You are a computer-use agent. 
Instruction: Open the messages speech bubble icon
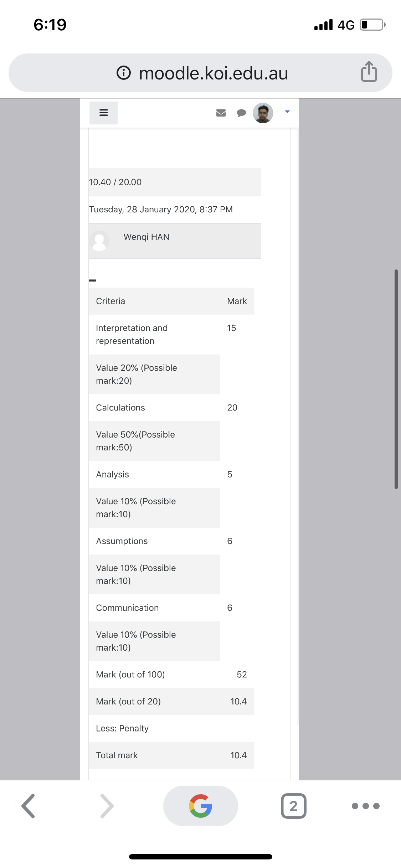[241, 113]
